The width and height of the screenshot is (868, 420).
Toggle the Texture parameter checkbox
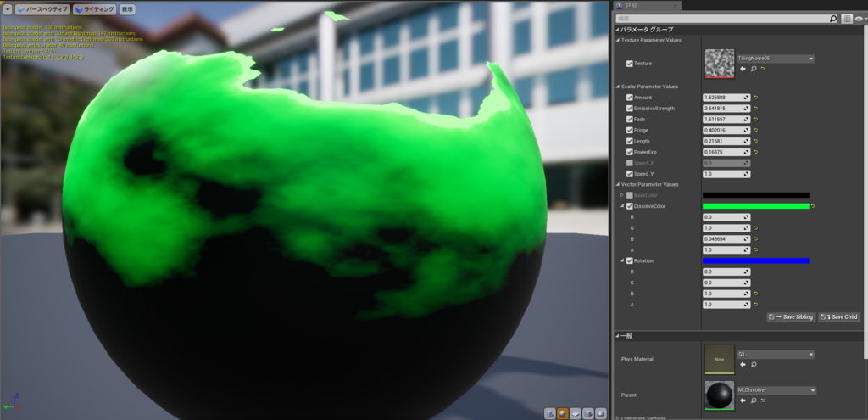(x=630, y=64)
